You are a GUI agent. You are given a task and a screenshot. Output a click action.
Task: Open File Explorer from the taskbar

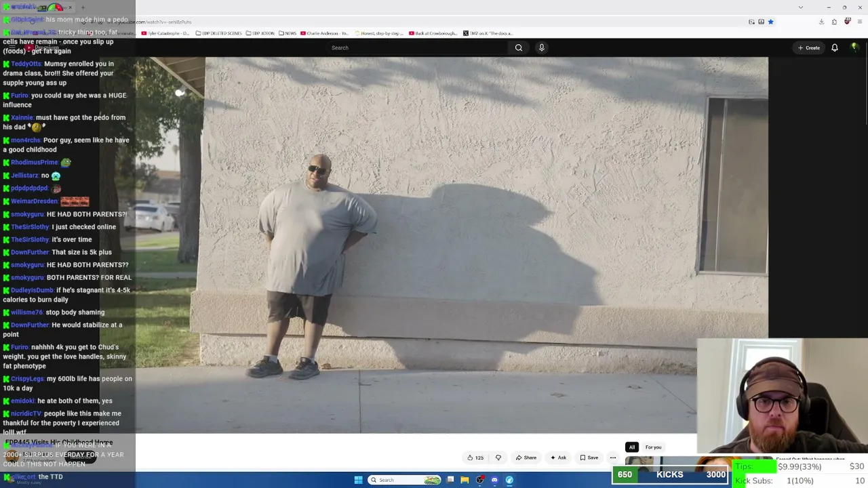point(465,480)
